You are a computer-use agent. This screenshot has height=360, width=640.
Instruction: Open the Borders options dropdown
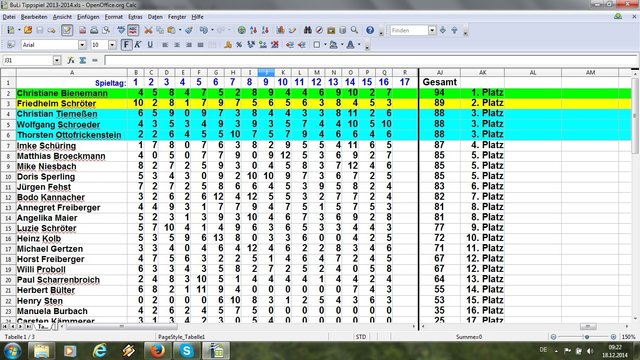tap(325, 45)
